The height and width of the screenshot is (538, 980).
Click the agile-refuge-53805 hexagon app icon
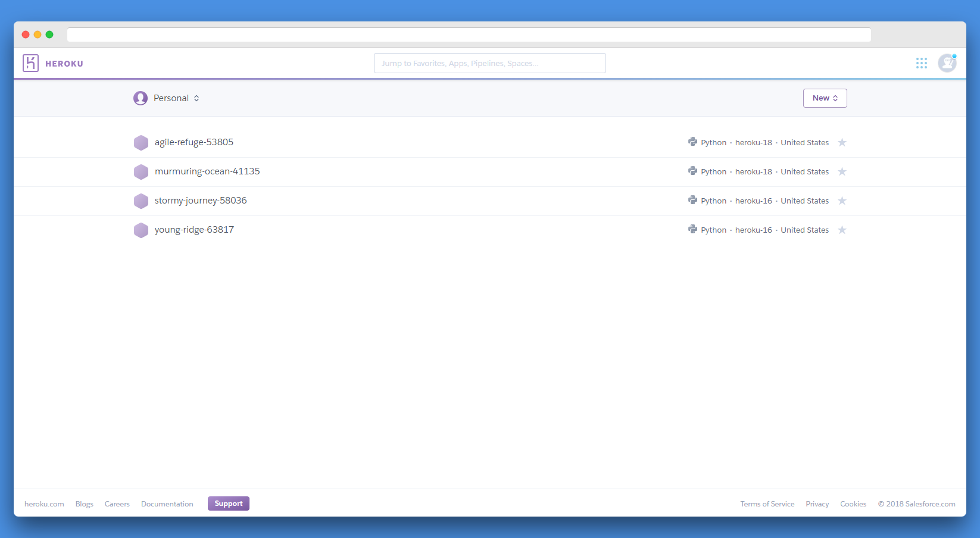click(141, 143)
